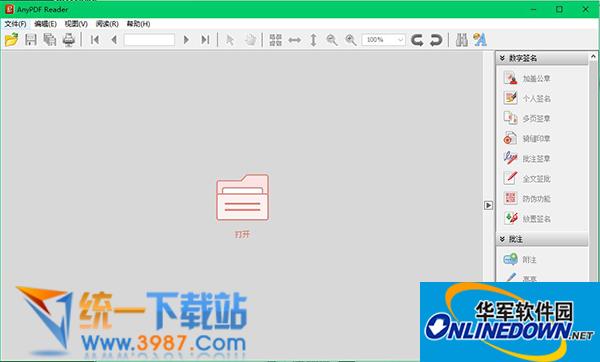The height and width of the screenshot is (362, 600).
Task: Click the right panel scroll up arrow
Action: click(x=593, y=57)
